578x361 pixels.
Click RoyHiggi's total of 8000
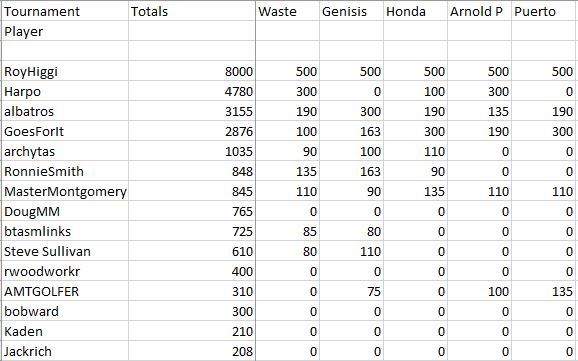(x=192, y=71)
